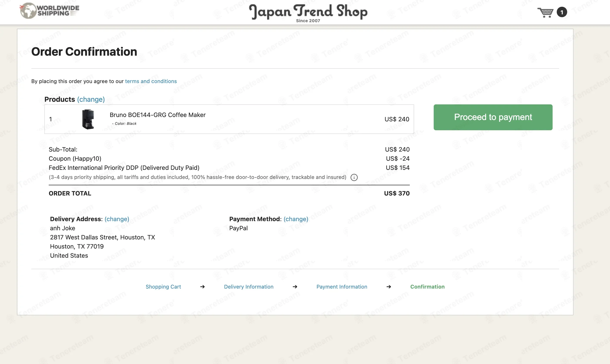Click FedEx International Priority DDP shipping line
610x364 pixels.
(x=124, y=168)
